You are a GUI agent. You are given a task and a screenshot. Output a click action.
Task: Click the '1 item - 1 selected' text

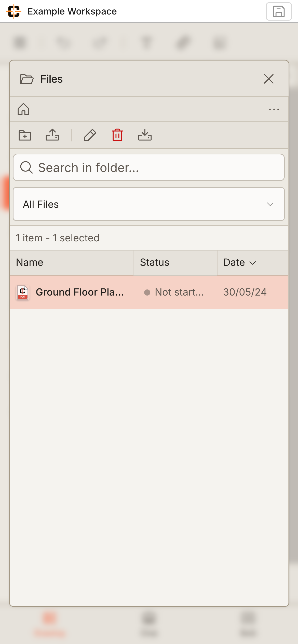point(58,238)
